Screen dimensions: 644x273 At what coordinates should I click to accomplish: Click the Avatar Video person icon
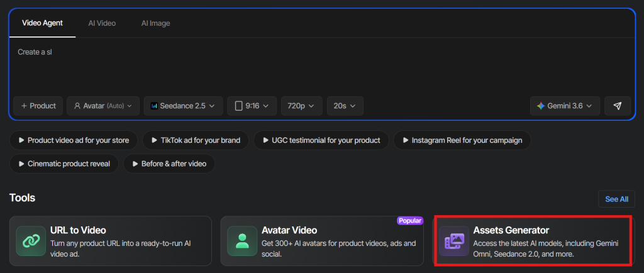point(242,241)
